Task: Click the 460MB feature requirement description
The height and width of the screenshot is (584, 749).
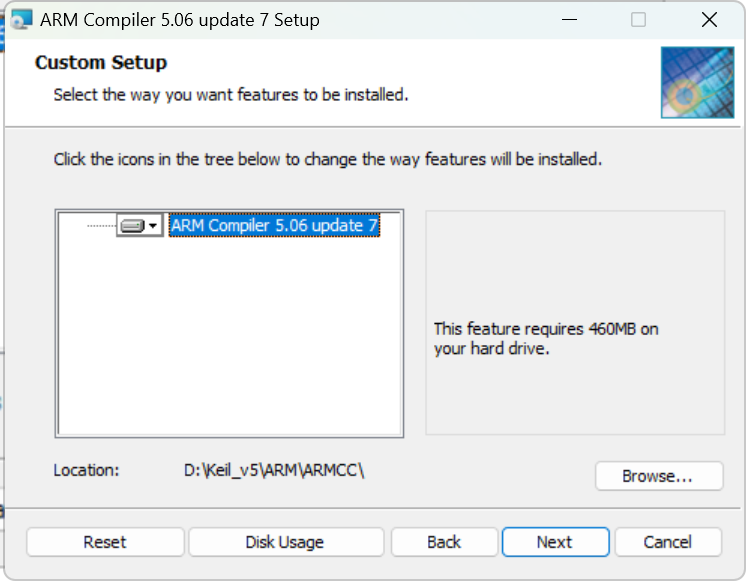Action: coord(546,339)
